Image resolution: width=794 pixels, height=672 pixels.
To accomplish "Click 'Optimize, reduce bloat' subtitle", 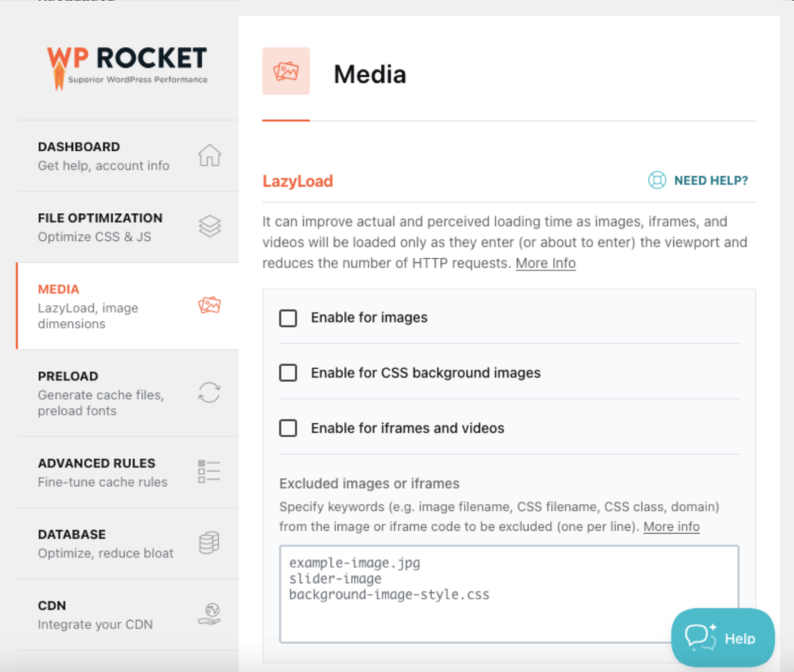I will (105, 553).
